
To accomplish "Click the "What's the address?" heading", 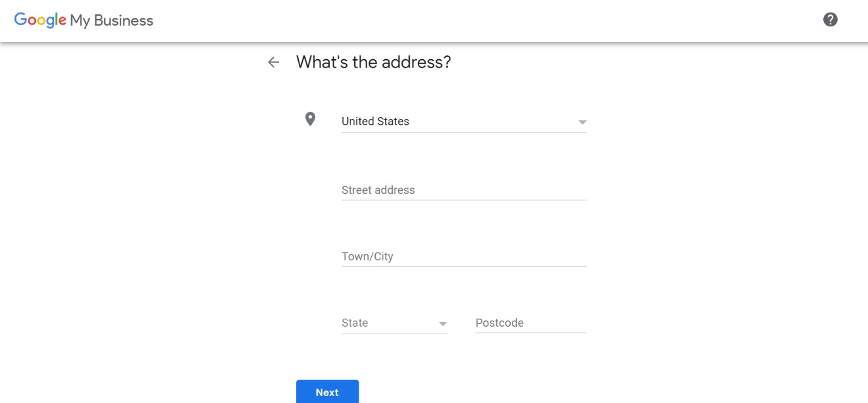I will pyautogui.click(x=374, y=62).
